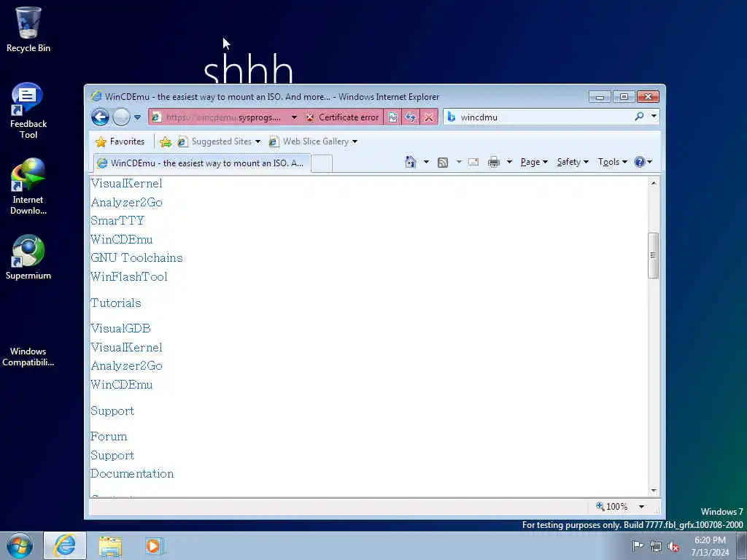Go back with the Back arrow button
The width and height of the screenshot is (747, 560).
click(100, 117)
